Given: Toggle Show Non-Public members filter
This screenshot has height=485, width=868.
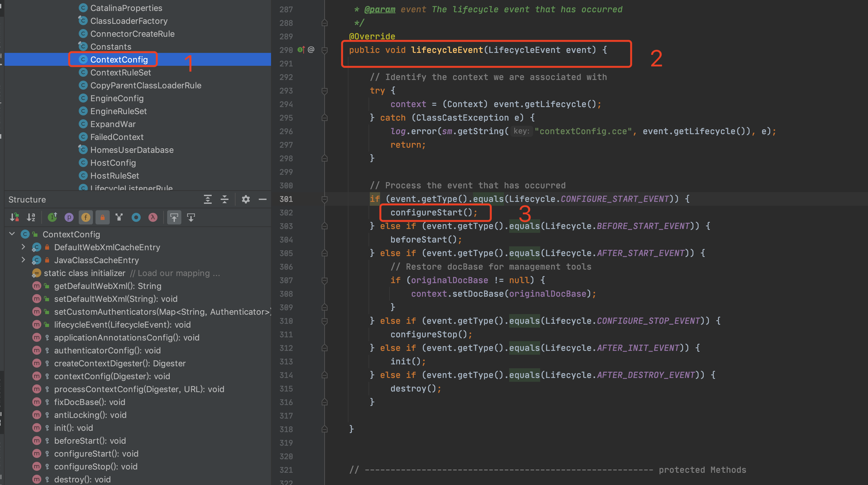Looking at the screenshot, I should click(102, 218).
